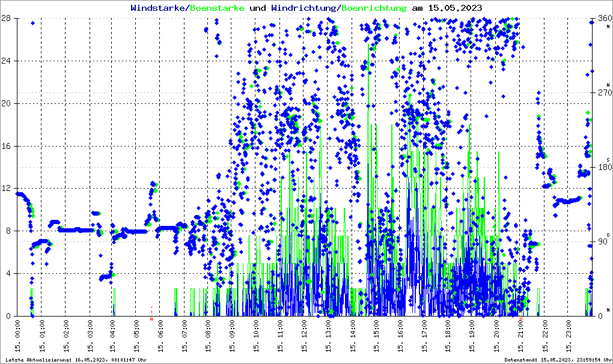The width and height of the screenshot is (613, 364).
Task: Click the '15. 03:00' time axis label
Action: (x=90, y=336)
